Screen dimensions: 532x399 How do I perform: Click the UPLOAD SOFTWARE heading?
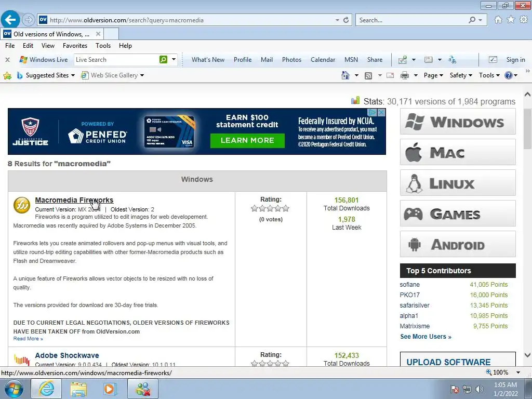pyautogui.click(x=448, y=362)
